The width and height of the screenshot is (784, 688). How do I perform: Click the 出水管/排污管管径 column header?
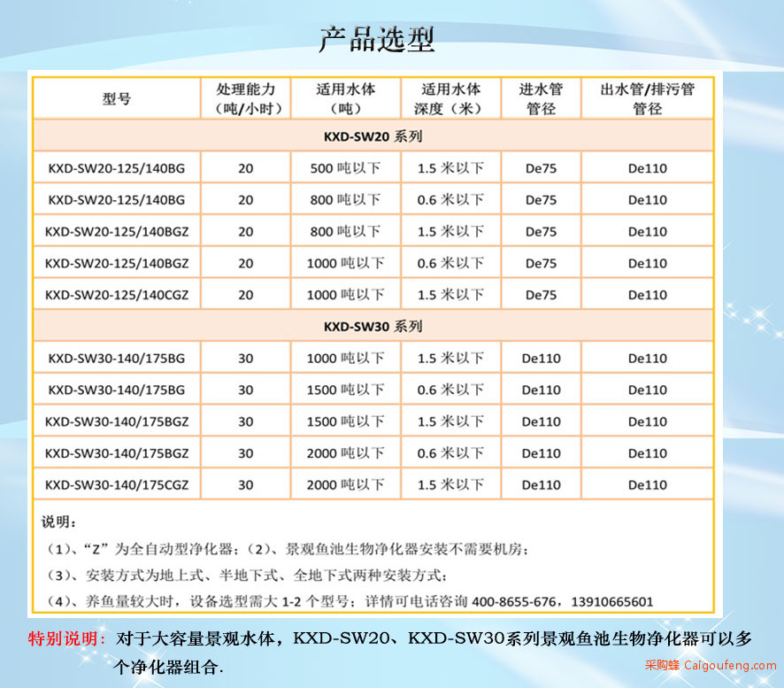tap(648, 99)
